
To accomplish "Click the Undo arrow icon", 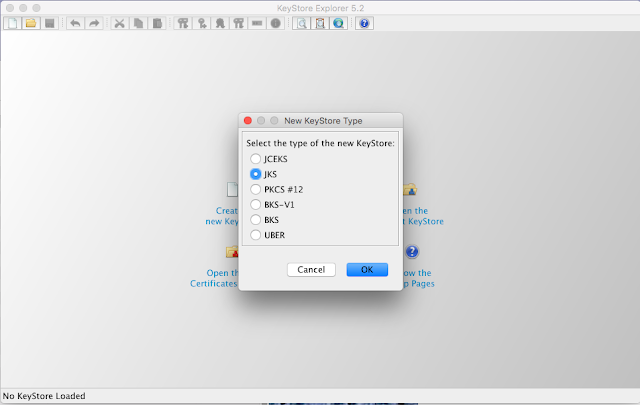I will coord(75,23).
